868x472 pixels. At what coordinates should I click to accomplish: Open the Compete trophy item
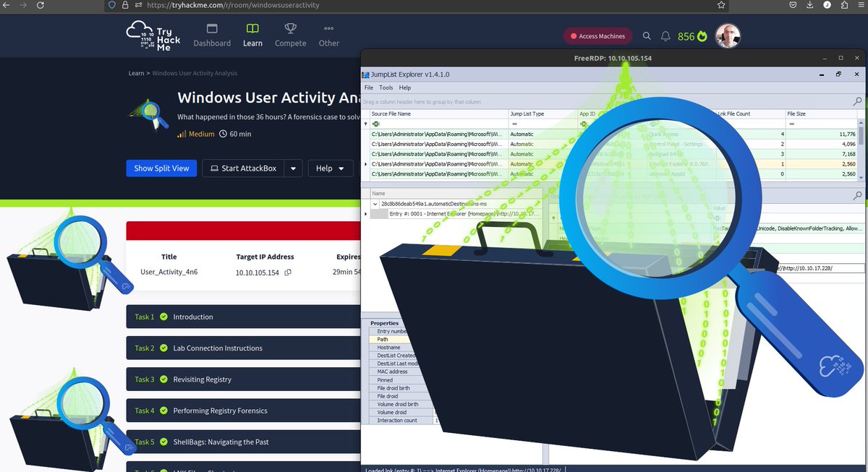click(290, 35)
